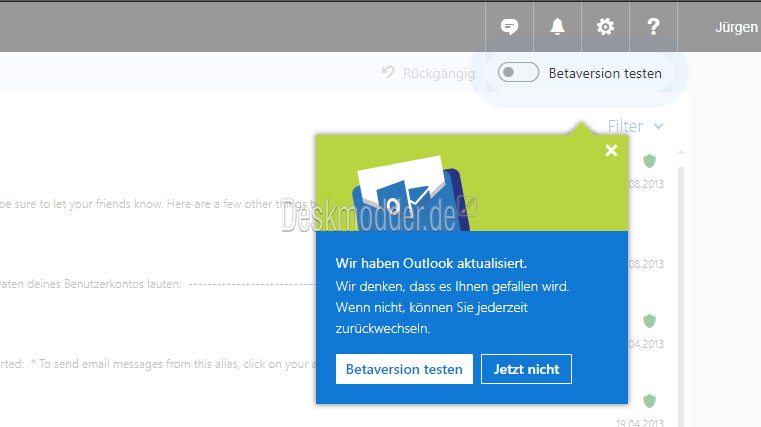This screenshot has height=427, width=761.
Task: Click the message list scrollbar
Action: [x=680, y=296]
